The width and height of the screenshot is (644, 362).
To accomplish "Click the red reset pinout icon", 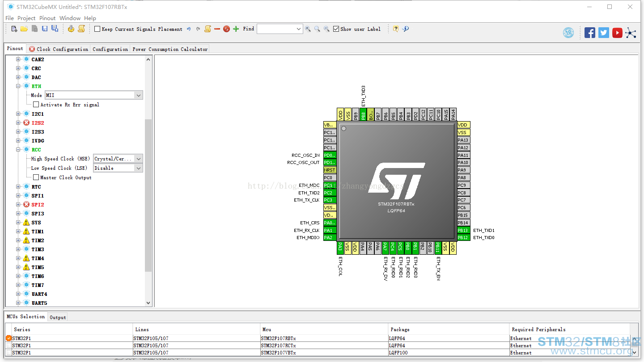I will 226,29.
